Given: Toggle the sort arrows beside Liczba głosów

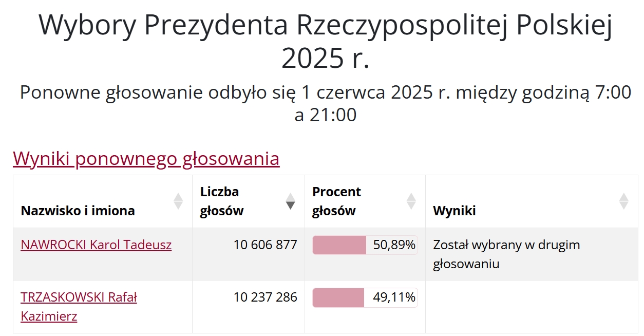Looking at the screenshot, I should pyautogui.click(x=291, y=201).
